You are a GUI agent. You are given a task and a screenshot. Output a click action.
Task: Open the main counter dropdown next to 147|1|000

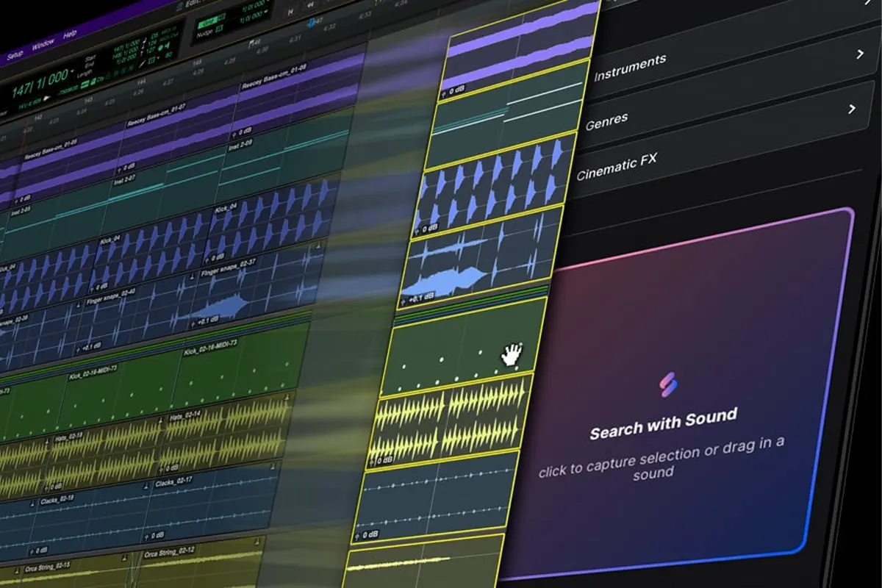coord(73,73)
